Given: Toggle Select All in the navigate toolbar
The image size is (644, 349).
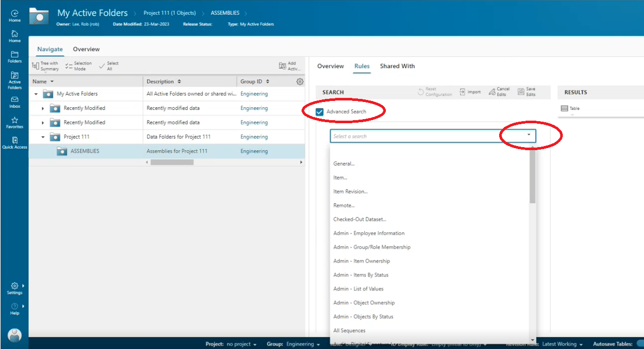Looking at the screenshot, I should [107, 65].
